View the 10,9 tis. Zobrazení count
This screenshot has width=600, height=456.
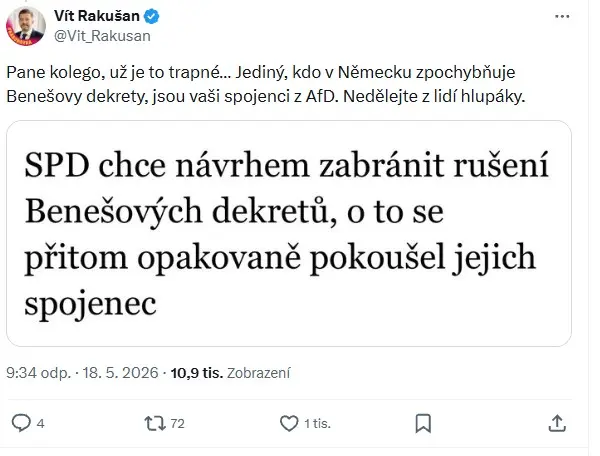point(230,373)
